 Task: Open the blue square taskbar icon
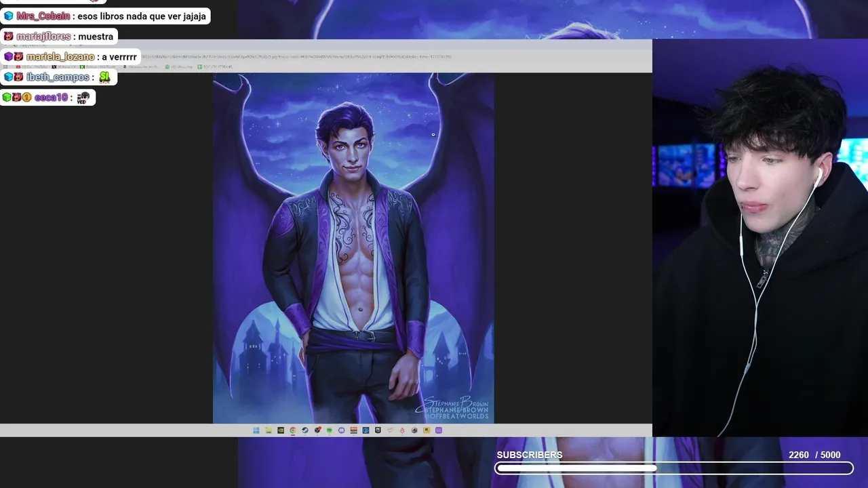tap(366, 430)
